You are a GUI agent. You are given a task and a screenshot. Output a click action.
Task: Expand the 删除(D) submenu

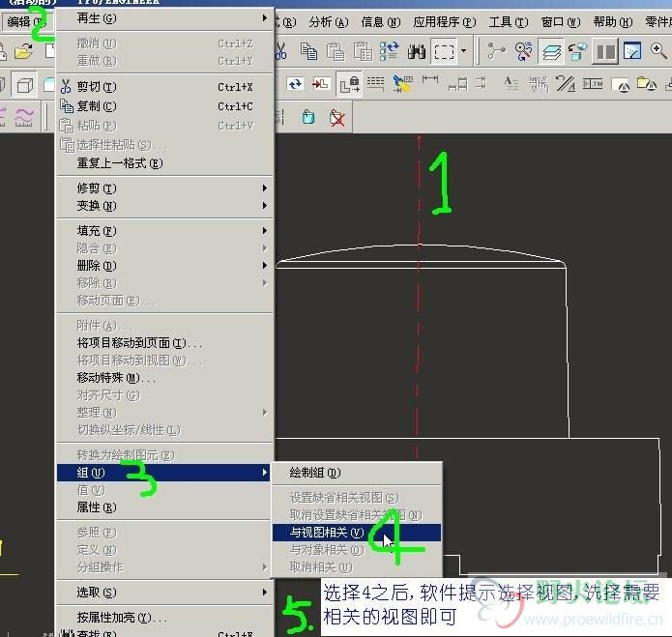[x=164, y=266]
